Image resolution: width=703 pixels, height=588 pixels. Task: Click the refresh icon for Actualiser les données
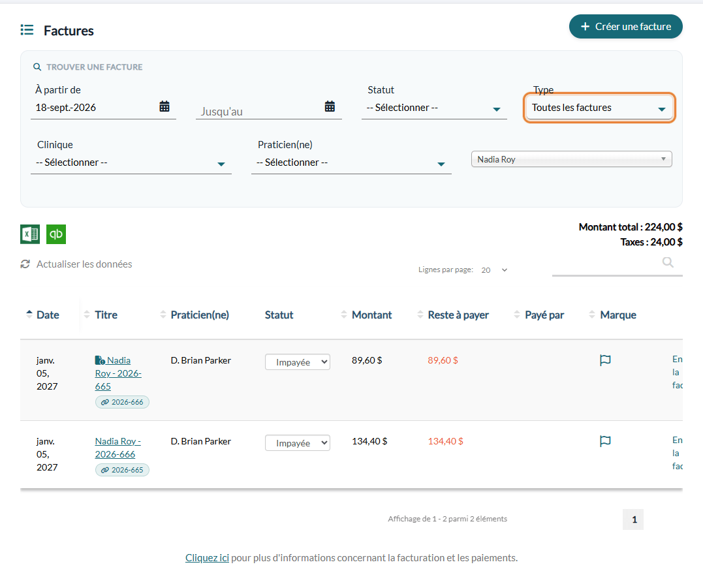(x=25, y=264)
